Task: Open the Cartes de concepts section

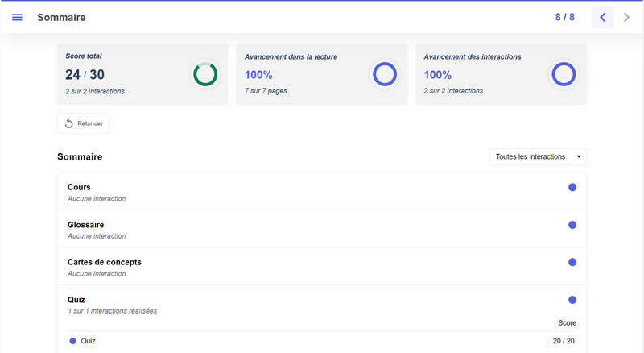Action: pos(105,262)
